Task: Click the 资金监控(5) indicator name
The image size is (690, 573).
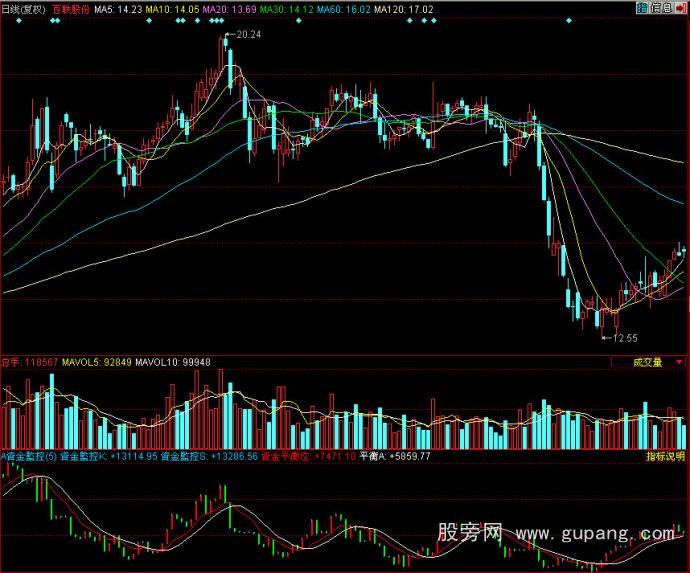Action: click(x=29, y=456)
